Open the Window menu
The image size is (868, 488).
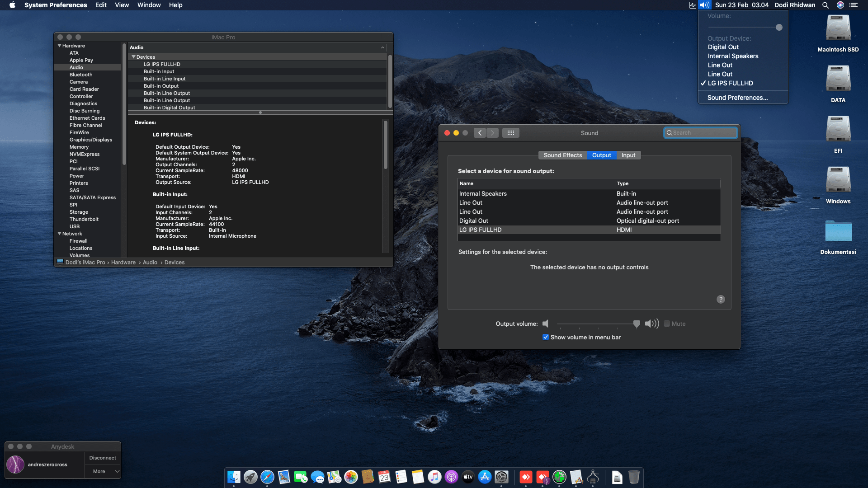(149, 5)
